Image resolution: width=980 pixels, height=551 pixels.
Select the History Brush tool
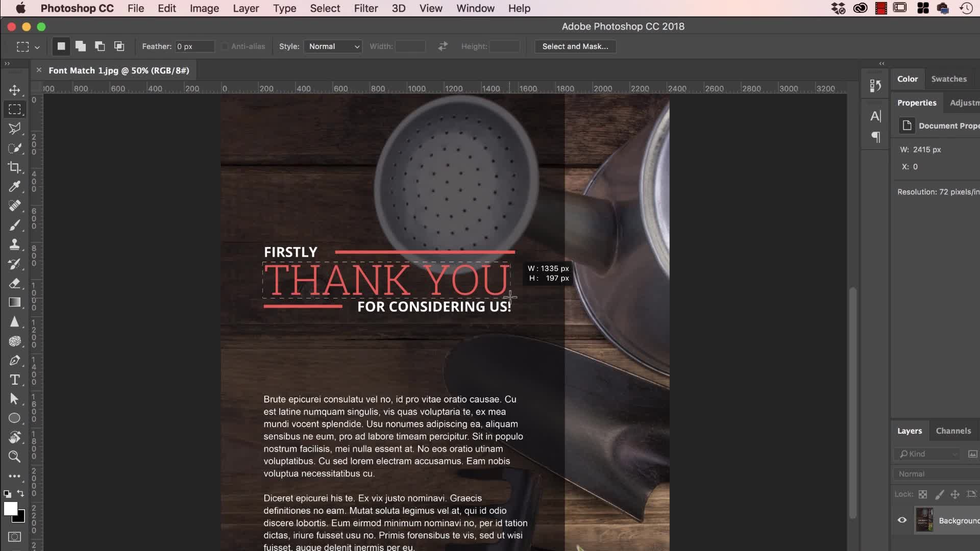click(14, 264)
